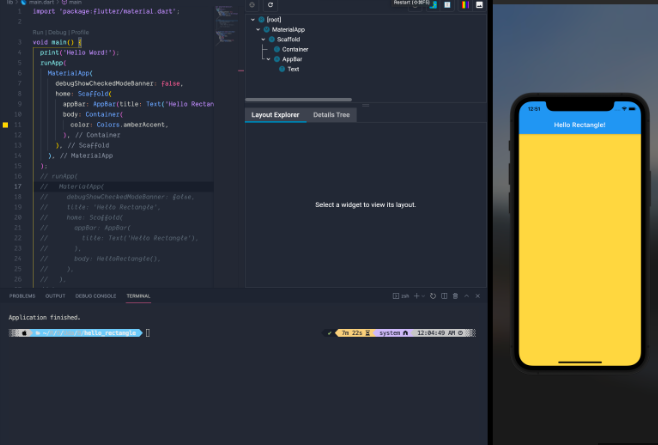Collapse the [root] node arrow
The width and height of the screenshot is (658, 445).
253,20
